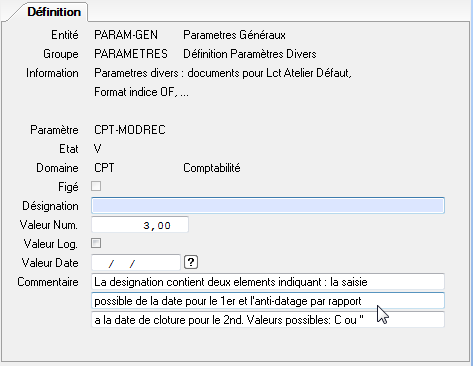Click the PARAMETRES group value
This screenshot has height=366, width=473.
coord(131,54)
